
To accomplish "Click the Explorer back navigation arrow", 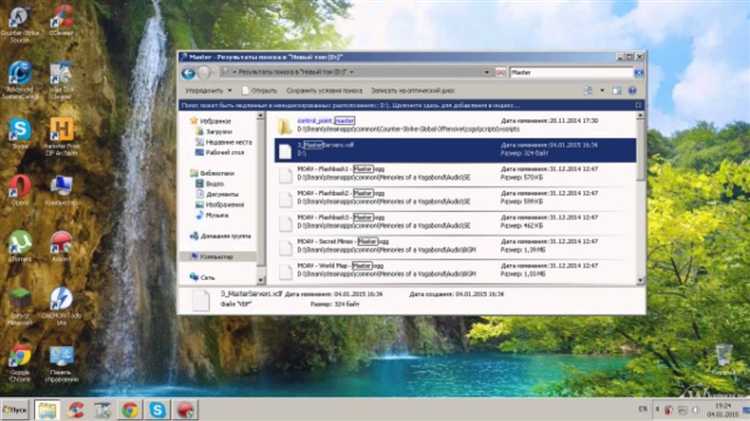I will coord(189,74).
